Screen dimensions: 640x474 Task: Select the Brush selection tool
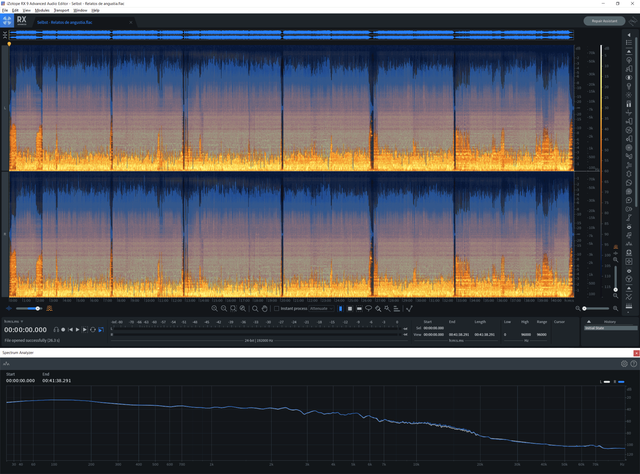378,309
